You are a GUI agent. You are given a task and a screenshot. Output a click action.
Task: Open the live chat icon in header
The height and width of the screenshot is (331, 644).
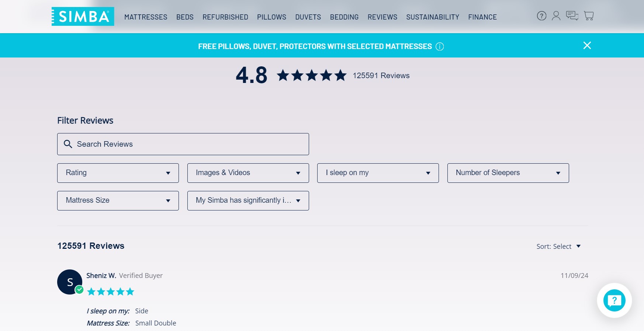point(572,16)
